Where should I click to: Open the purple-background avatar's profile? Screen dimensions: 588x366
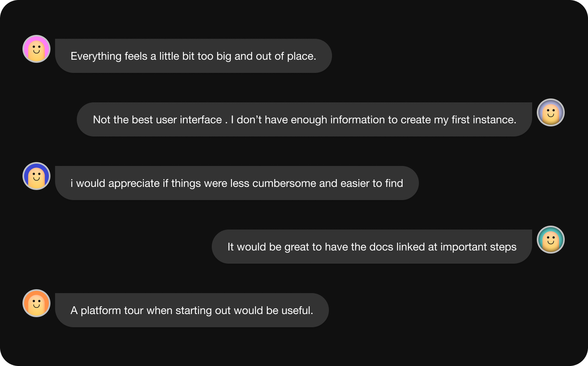pyautogui.click(x=550, y=112)
